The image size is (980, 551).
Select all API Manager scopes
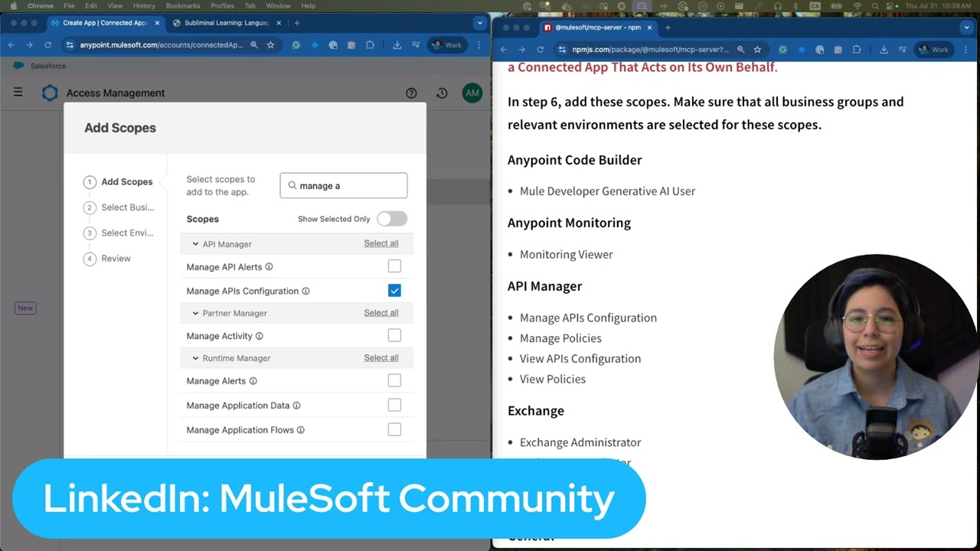point(381,243)
